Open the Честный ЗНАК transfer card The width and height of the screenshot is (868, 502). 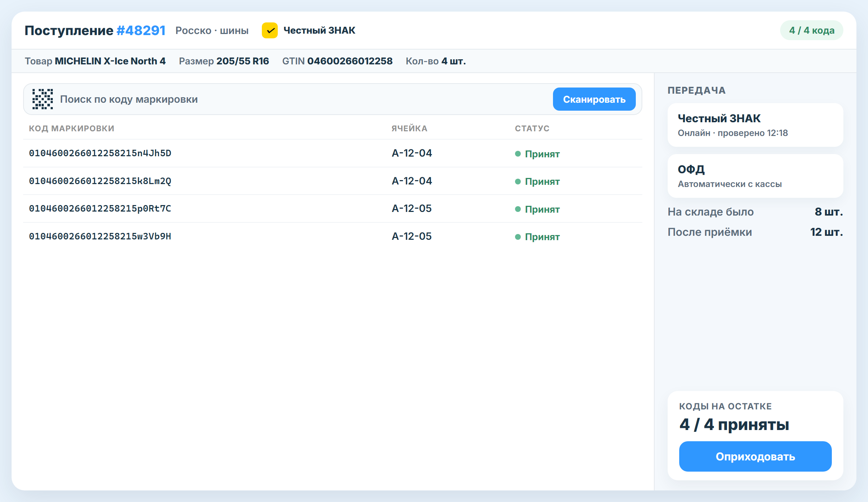tap(755, 125)
